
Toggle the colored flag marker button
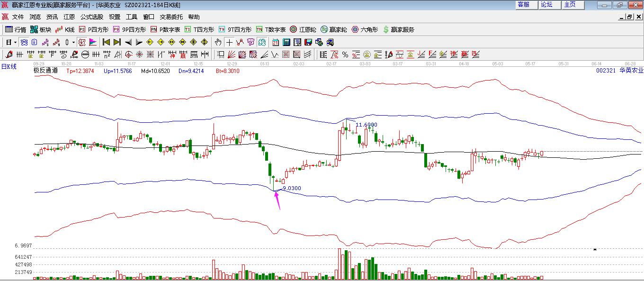(93, 42)
